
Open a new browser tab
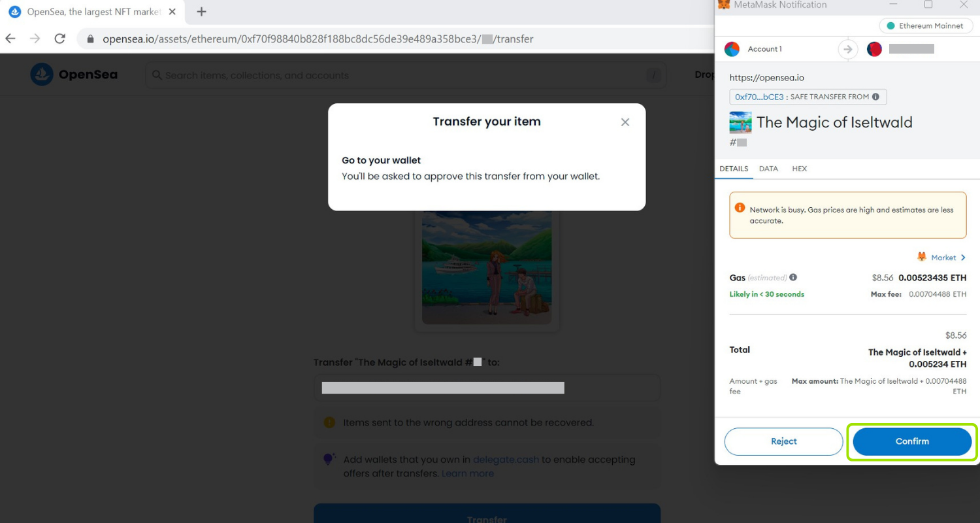click(x=201, y=12)
